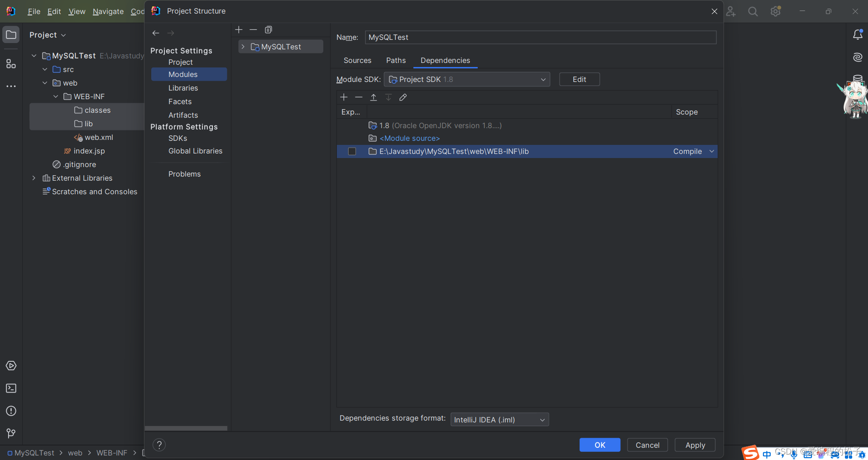Toggle export checkbox for WEB-INF\lib dependency
868x460 pixels.
352,152
